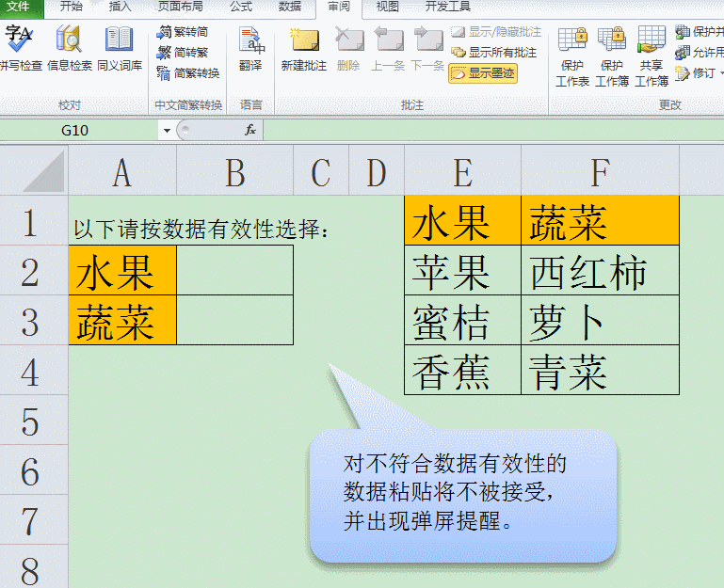The width and height of the screenshot is (724, 588).
Task: Select cell 蜜桔
Action: [x=462, y=320]
